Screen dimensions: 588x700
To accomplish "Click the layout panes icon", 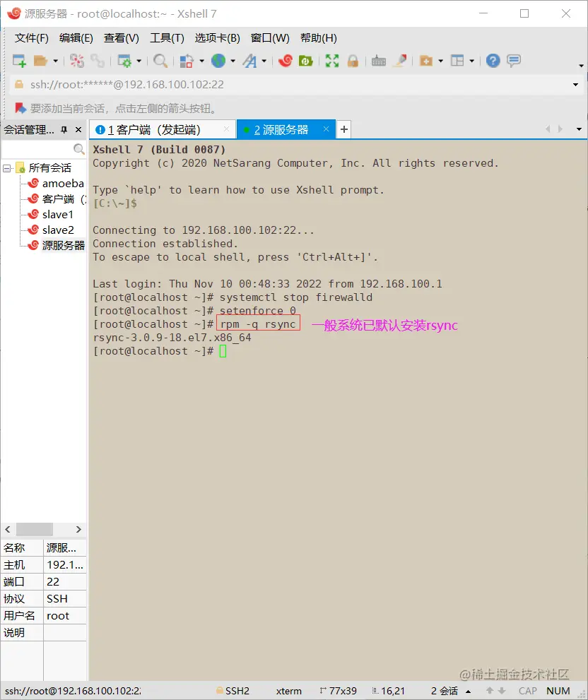I will coord(457,61).
